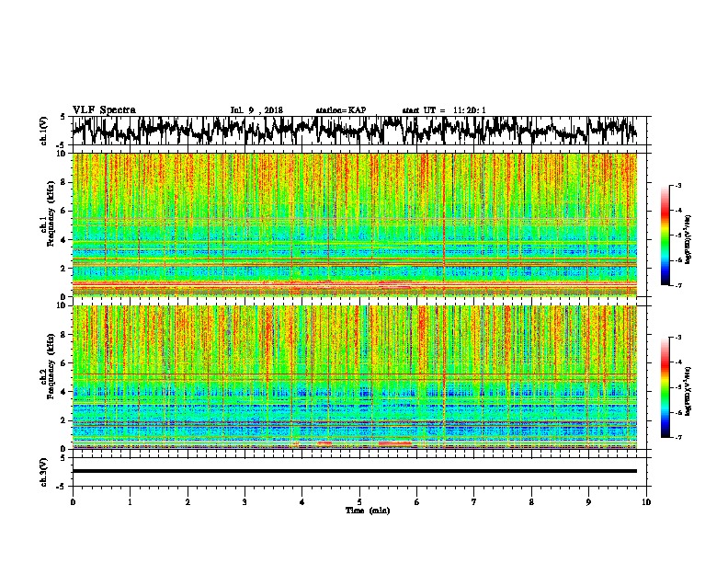Click the "ch.1(V)" waveform axis label
This screenshot has height=563, width=728.
[44, 131]
